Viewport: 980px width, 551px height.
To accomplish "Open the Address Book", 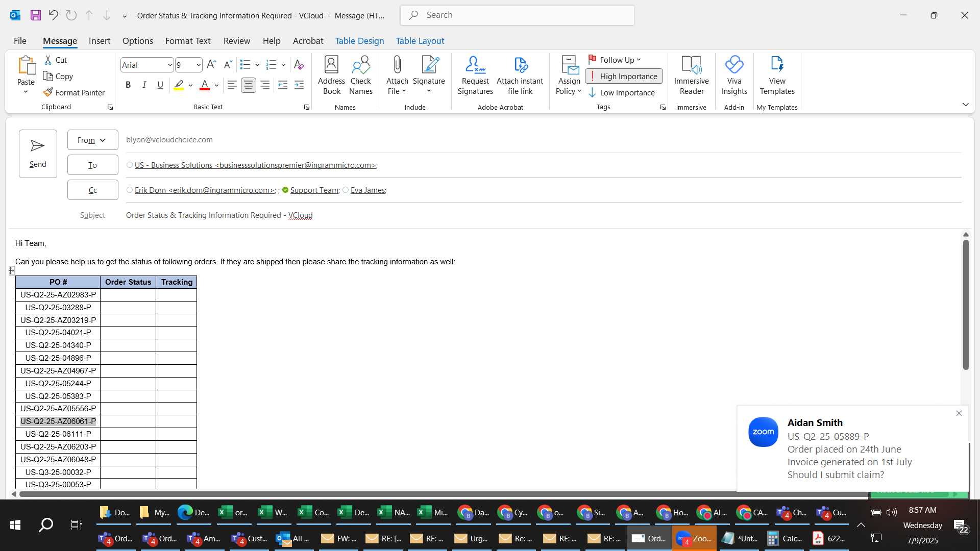I will (332, 75).
